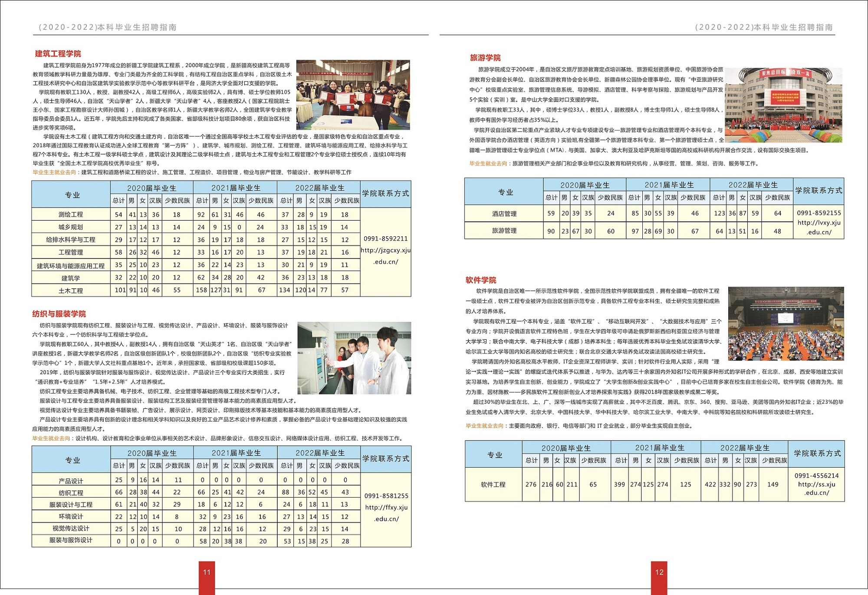Open the http://ffxy.xju link
The height and width of the screenshot is (595, 868).
(x=386, y=508)
